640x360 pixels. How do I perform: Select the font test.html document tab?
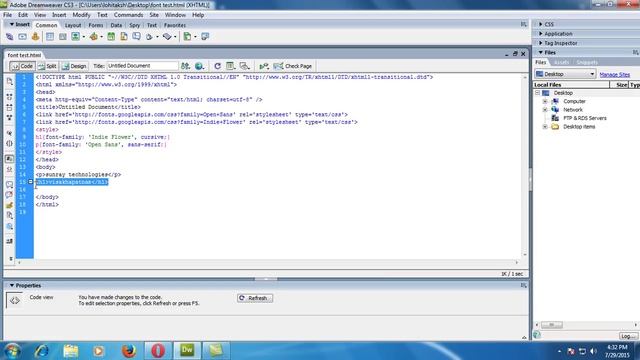tap(24, 55)
